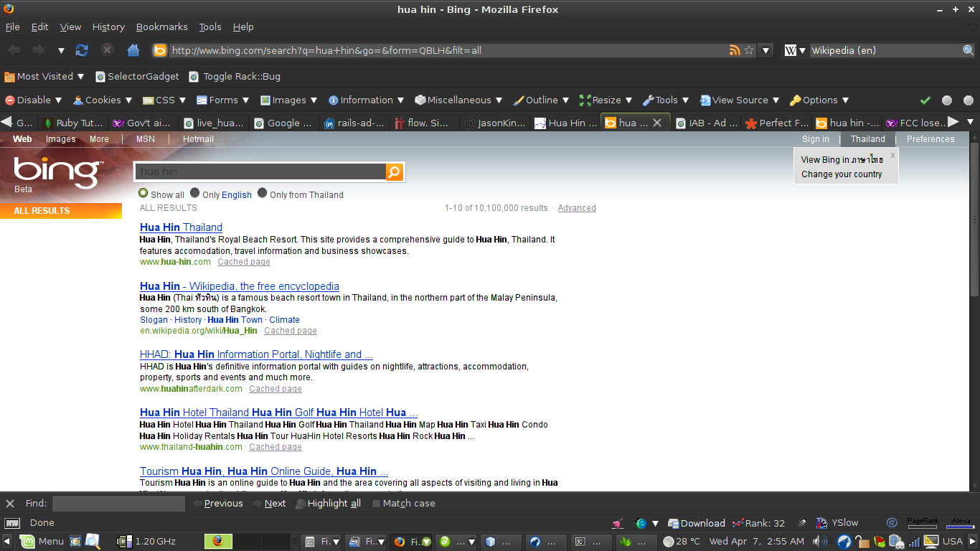Open the back/forward history dropdown
The height and width of the screenshot is (551, 980).
pos(61,50)
